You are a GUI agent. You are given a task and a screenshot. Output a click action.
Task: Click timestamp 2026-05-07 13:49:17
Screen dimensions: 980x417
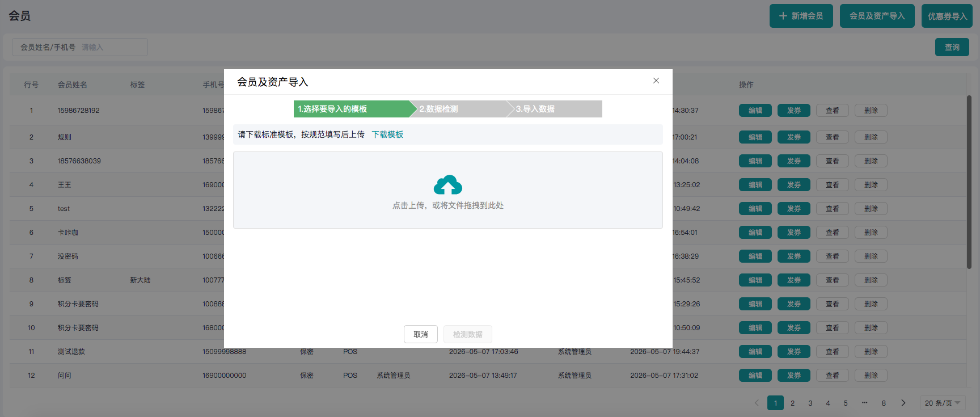click(483, 376)
